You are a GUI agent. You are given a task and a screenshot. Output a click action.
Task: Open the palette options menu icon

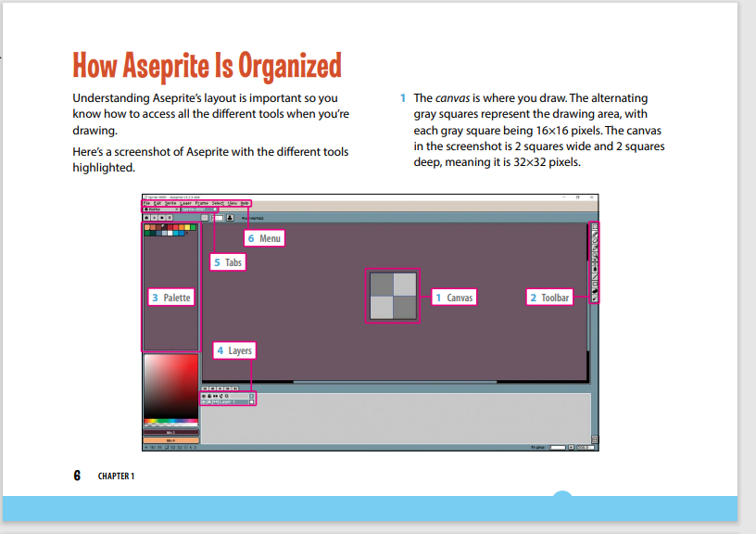pyautogui.click(x=170, y=218)
